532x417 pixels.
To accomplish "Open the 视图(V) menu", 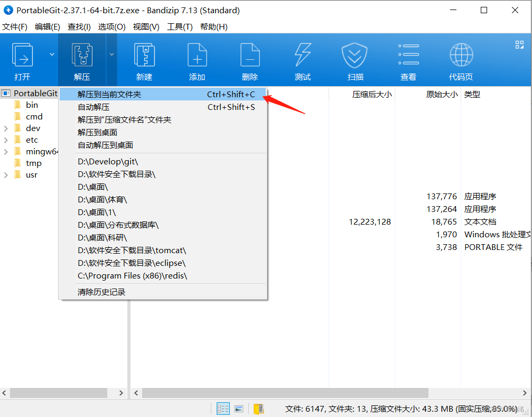I will coord(146,27).
